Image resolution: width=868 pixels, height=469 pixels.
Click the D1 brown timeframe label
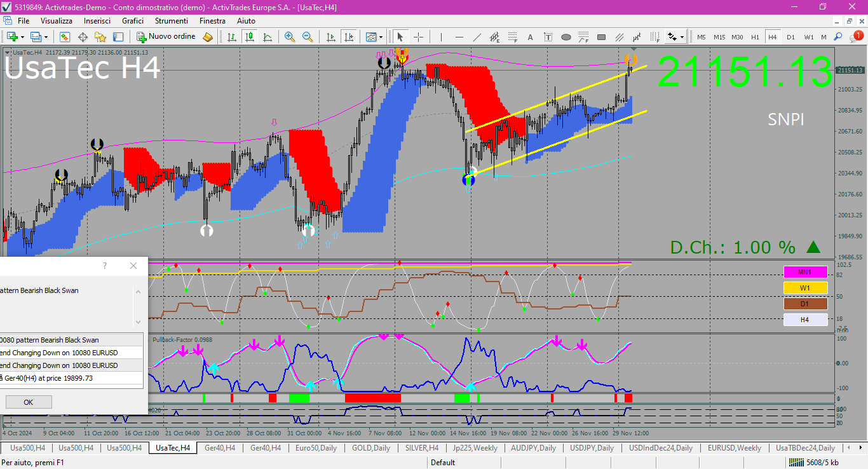(x=805, y=304)
